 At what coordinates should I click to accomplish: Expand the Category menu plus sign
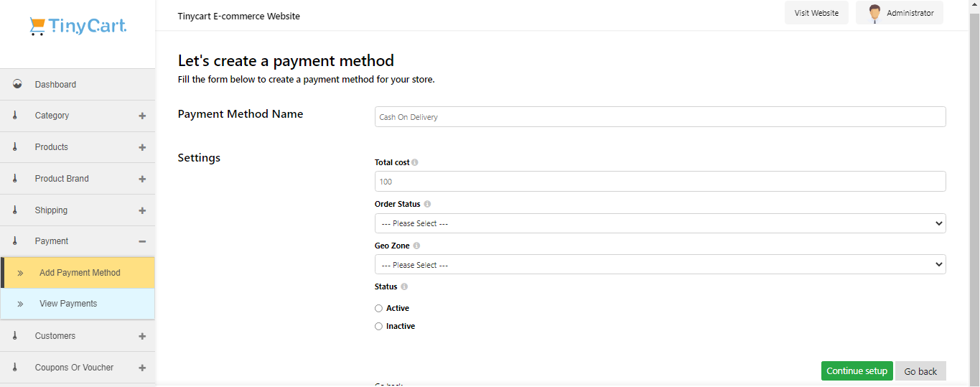point(142,116)
